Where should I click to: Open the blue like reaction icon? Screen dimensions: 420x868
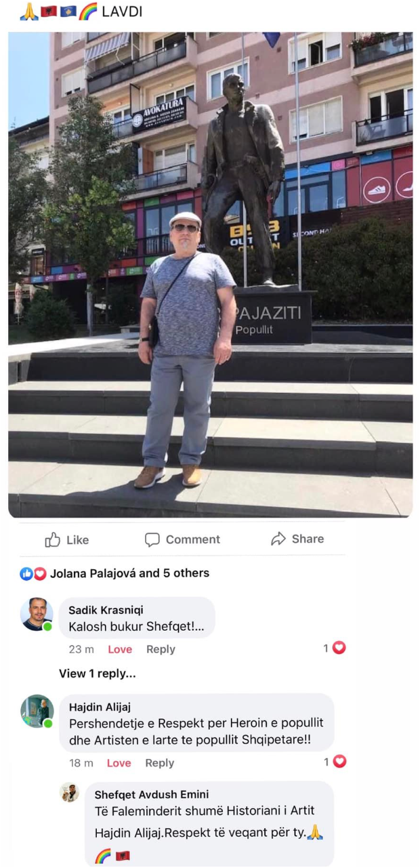[x=26, y=574]
